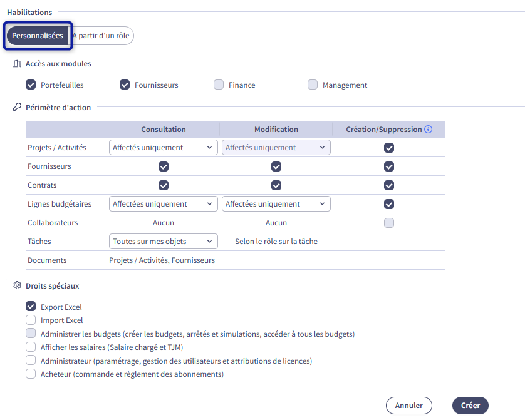Click the door icon beside Accès aux modules

point(17,64)
